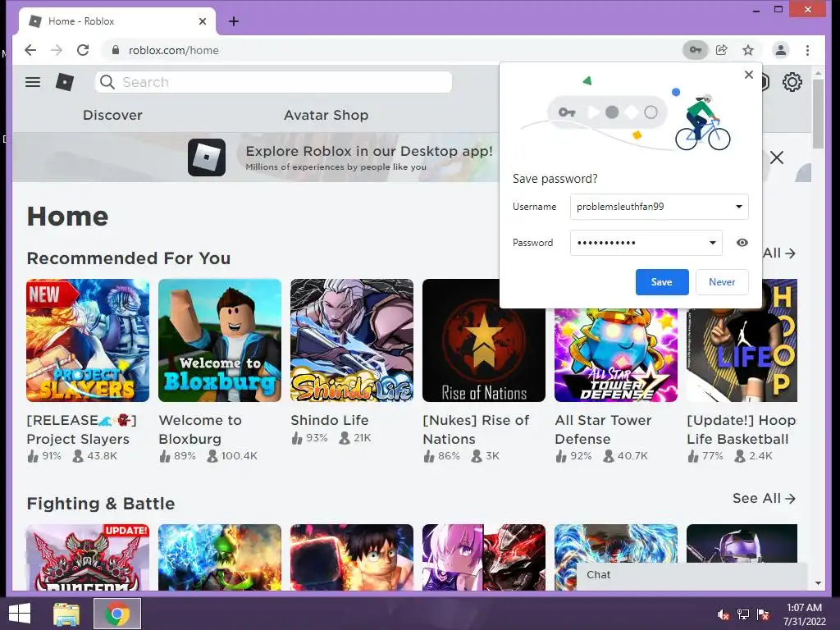Close the Home - Roblox tab
Image resolution: width=840 pixels, height=630 pixels.
coord(203,21)
